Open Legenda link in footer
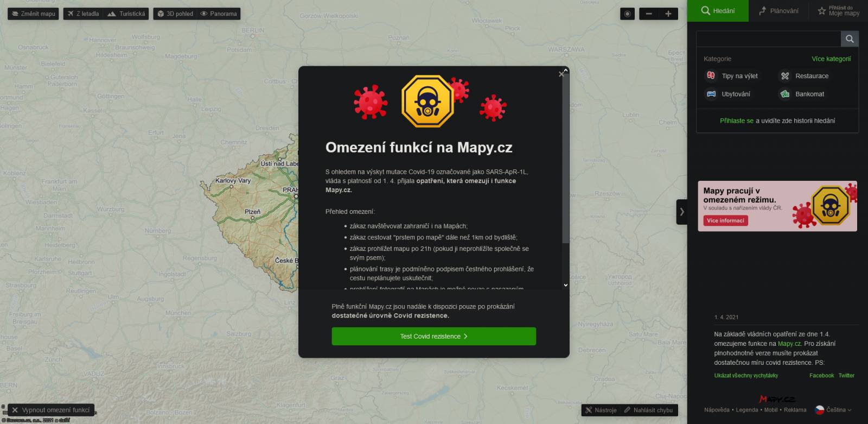This screenshot has height=424, width=868. 746,410
